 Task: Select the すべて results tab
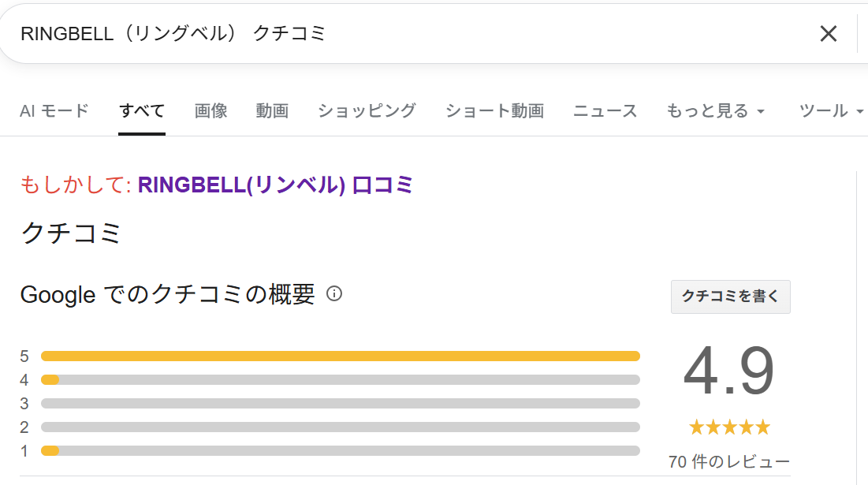[x=141, y=110]
